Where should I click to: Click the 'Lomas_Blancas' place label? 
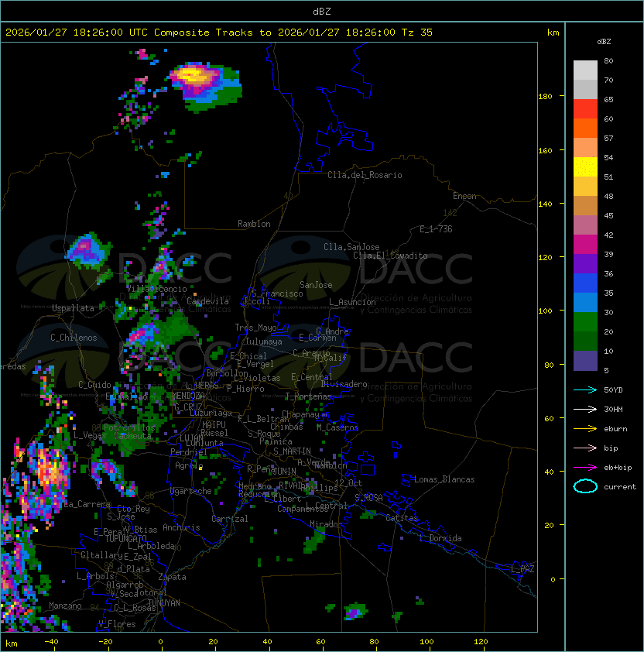click(x=444, y=479)
